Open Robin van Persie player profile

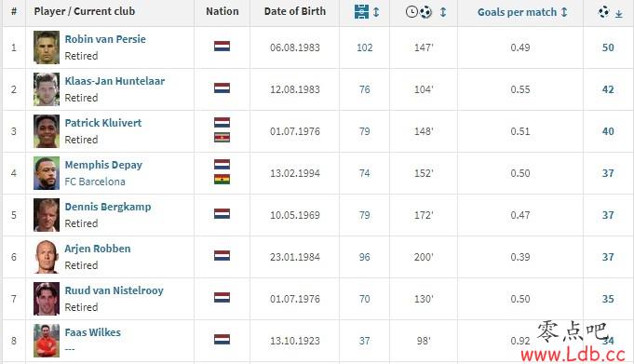pyautogui.click(x=105, y=39)
